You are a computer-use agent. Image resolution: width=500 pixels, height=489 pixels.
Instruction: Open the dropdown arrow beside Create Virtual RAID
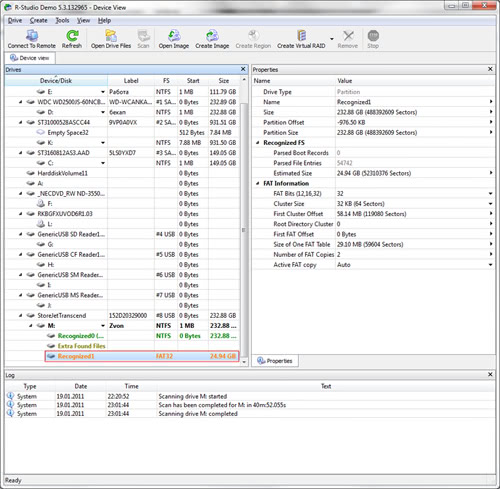click(332, 39)
